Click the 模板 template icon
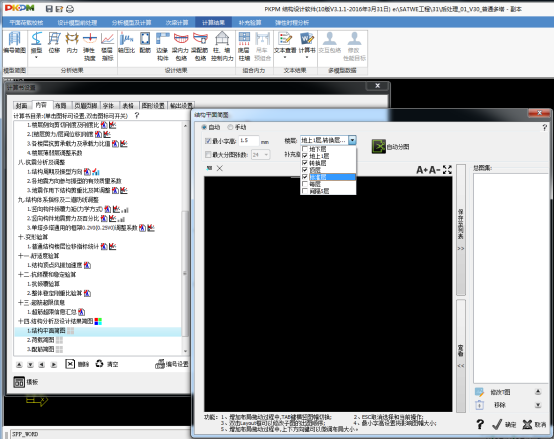Viewport: 554px width, 440px height. 19,382
